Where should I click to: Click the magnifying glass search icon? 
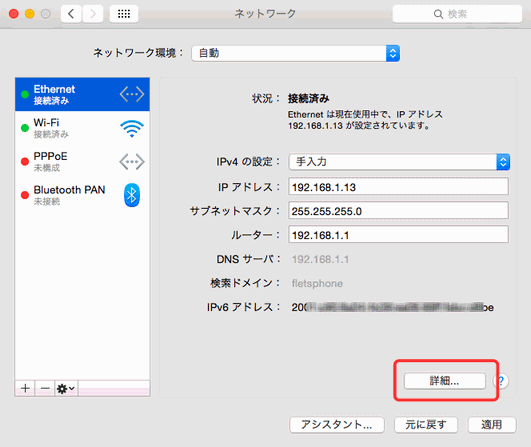(438, 14)
